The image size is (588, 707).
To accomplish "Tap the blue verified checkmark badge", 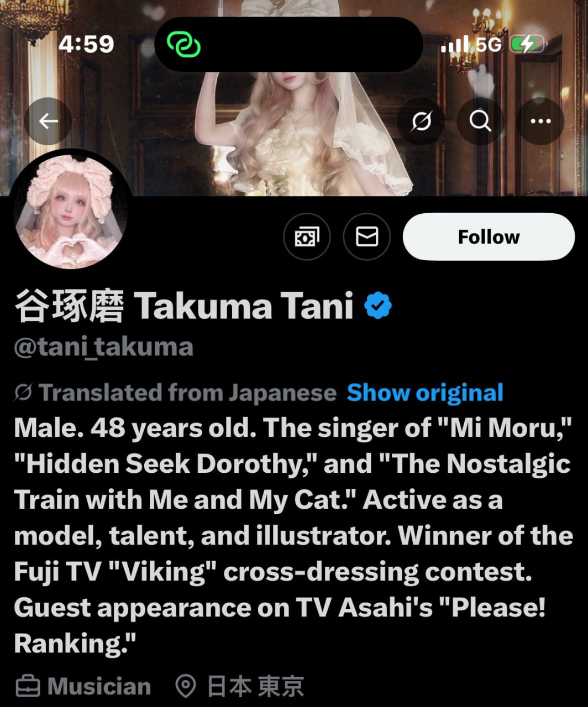I will tap(378, 305).
